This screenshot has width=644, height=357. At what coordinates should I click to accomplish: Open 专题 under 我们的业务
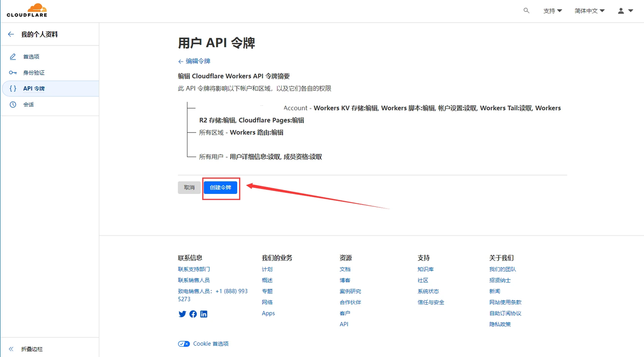267,291
